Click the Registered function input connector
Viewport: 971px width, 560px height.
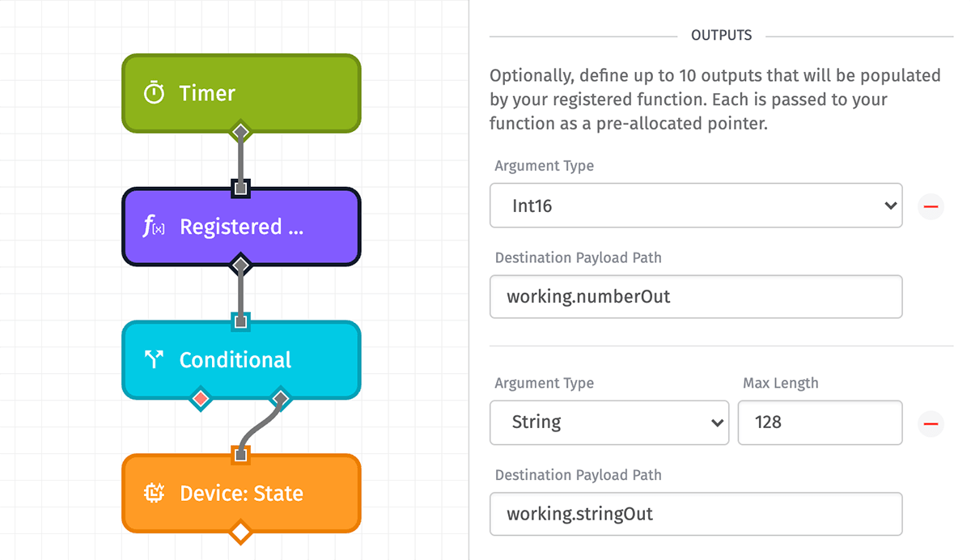click(x=240, y=189)
